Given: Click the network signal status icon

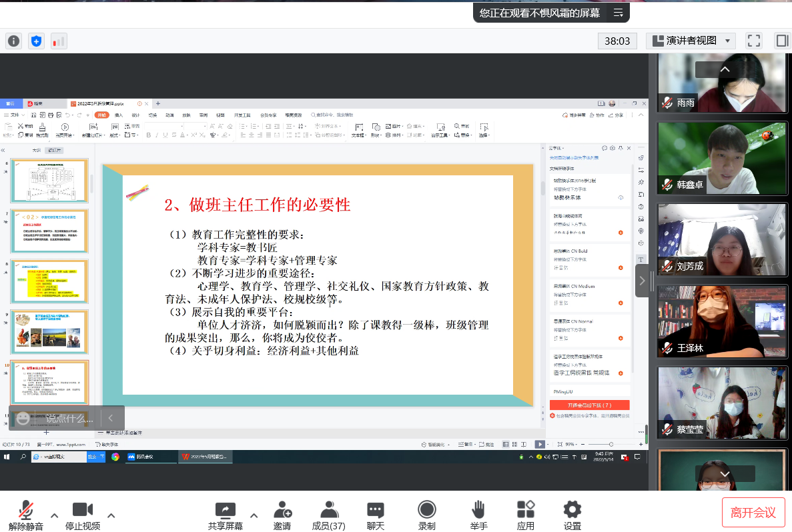Looking at the screenshot, I should (59, 41).
